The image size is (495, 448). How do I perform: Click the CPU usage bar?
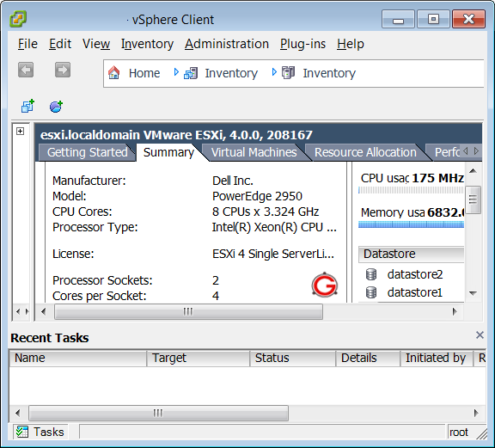tap(411, 190)
